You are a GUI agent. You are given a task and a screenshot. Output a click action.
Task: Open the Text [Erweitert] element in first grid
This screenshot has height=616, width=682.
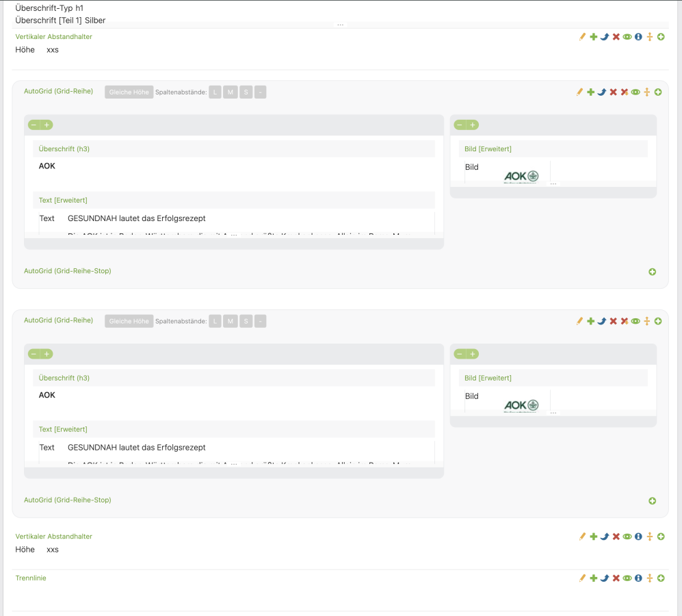(x=63, y=200)
